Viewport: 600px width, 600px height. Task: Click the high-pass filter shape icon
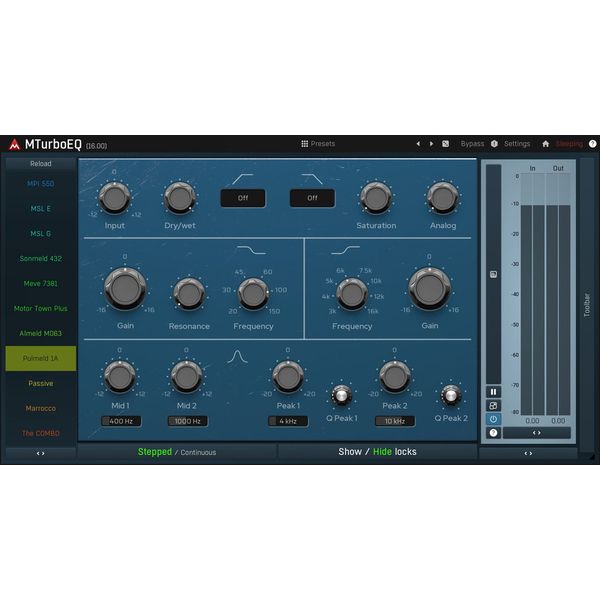point(243,179)
